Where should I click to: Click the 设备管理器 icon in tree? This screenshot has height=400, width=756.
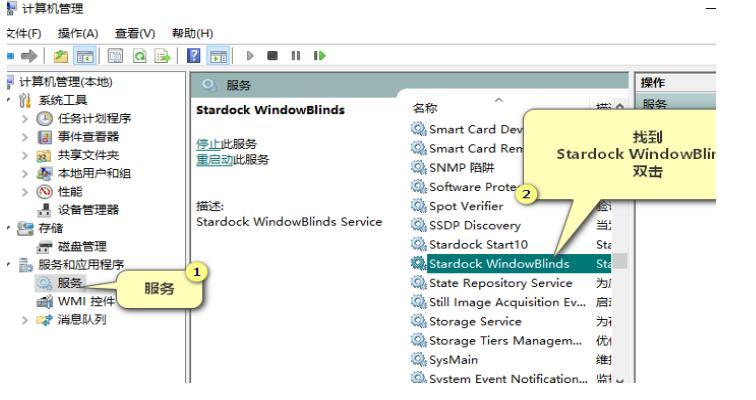(x=44, y=210)
